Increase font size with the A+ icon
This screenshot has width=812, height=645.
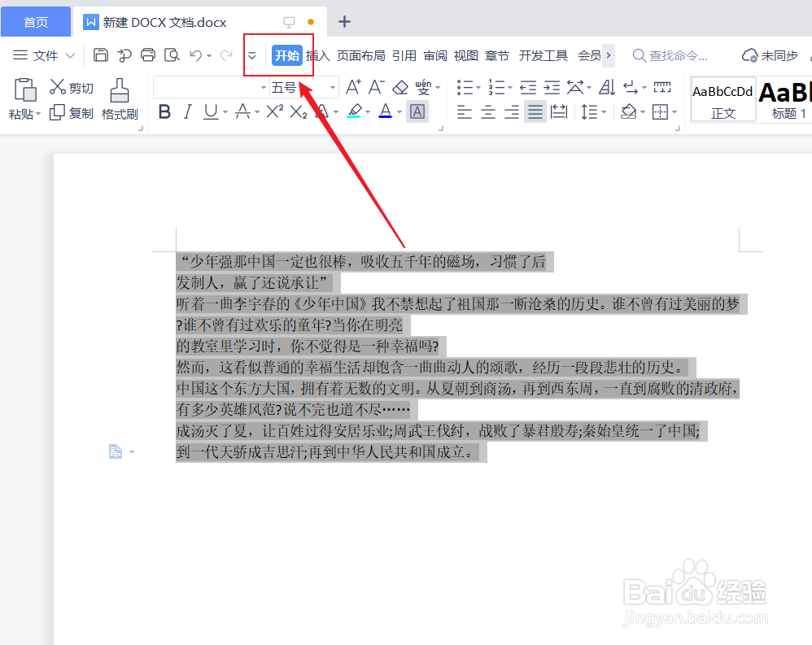pyautogui.click(x=351, y=86)
